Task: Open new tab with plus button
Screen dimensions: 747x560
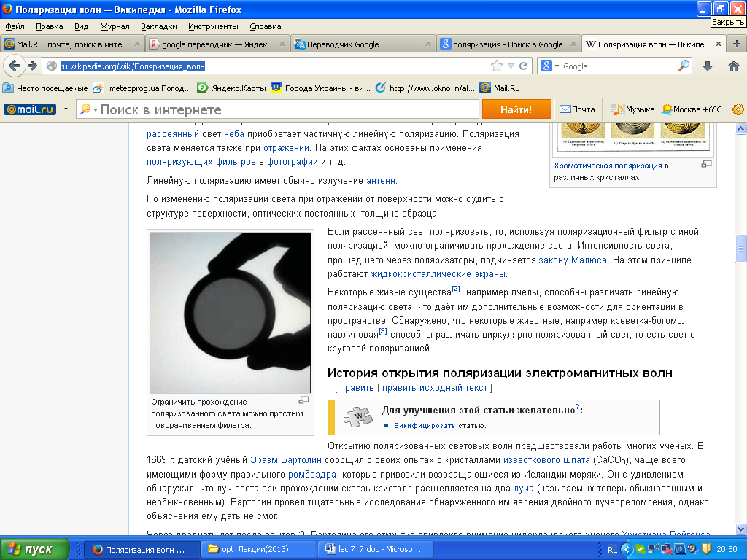Action: pyautogui.click(x=737, y=44)
